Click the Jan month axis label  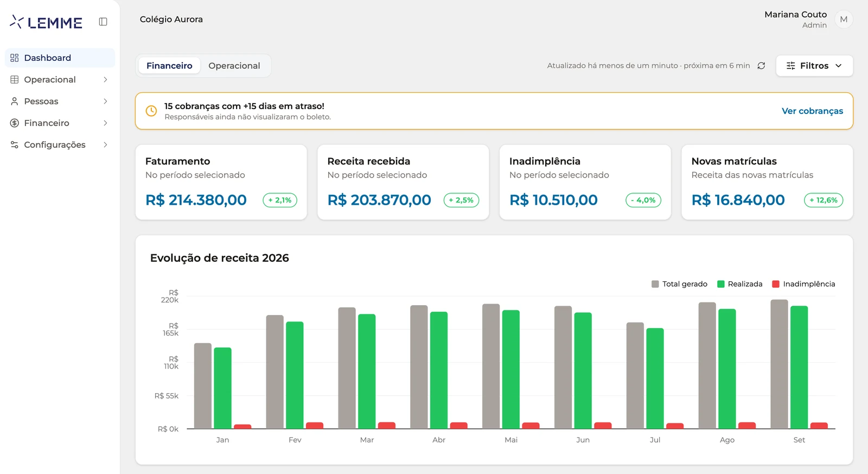(x=222, y=440)
